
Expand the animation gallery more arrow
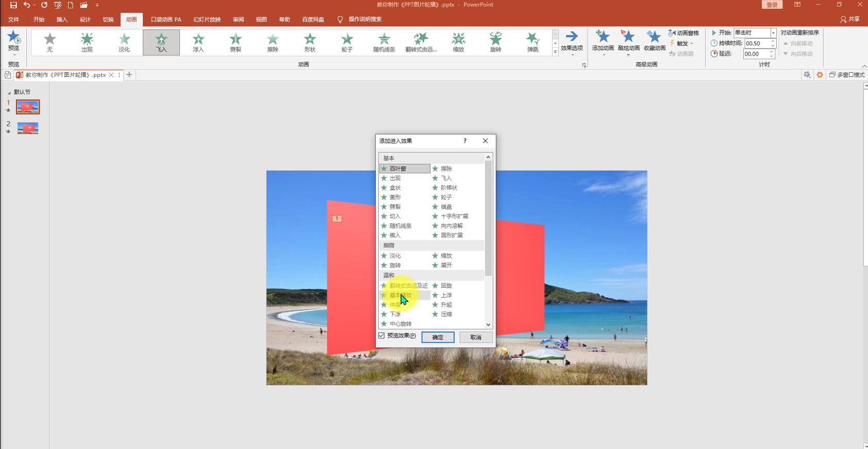(555, 52)
